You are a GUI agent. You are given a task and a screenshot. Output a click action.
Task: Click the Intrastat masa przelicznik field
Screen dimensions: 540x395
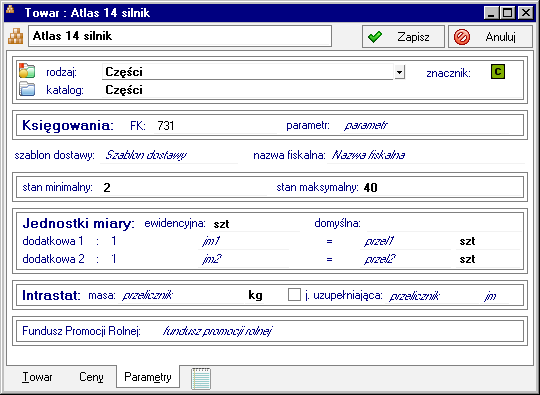(181, 295)
